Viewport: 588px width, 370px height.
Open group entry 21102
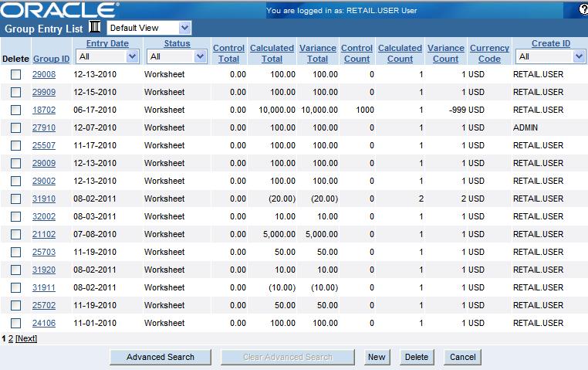point(44,234)
